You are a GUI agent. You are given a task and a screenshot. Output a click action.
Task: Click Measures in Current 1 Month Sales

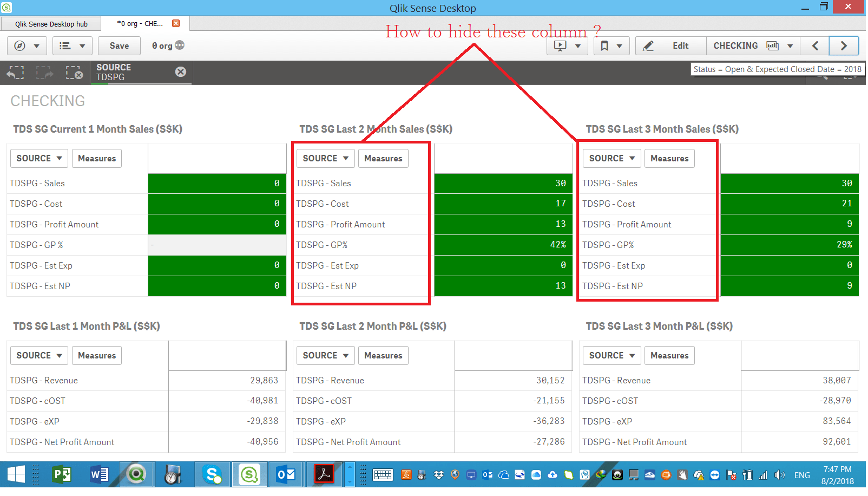pos(97,159)
